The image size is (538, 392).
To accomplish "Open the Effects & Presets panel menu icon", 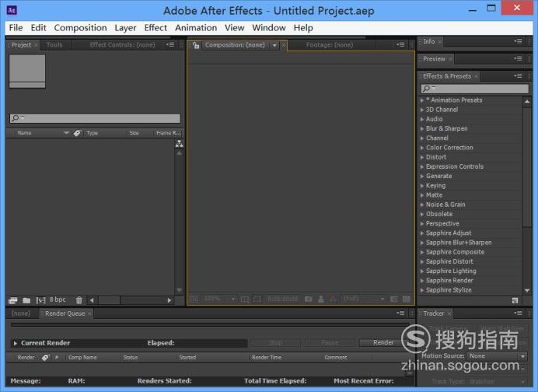I will point(518,76).
